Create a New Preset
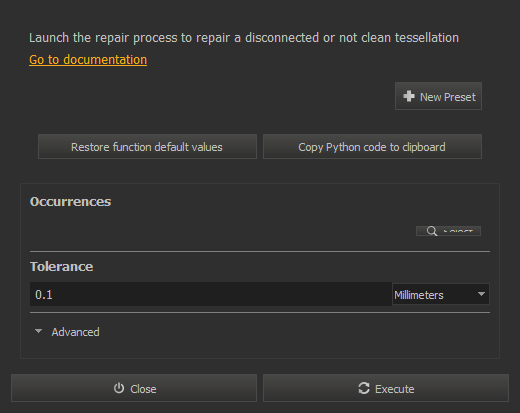520x413 pixels. 438,96
